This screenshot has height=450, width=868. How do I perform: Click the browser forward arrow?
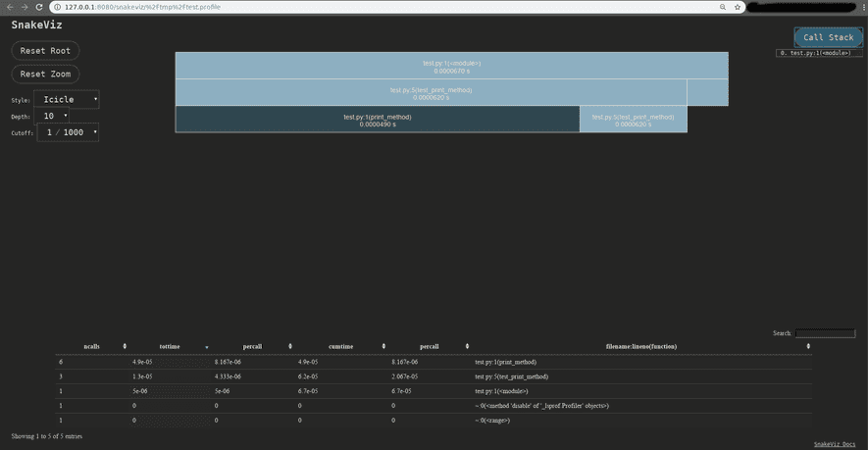25,7
